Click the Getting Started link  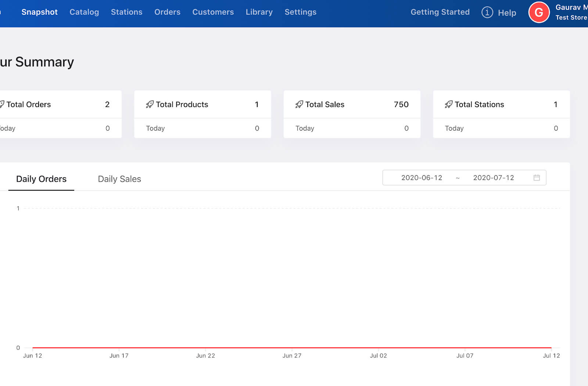[440, 12]
